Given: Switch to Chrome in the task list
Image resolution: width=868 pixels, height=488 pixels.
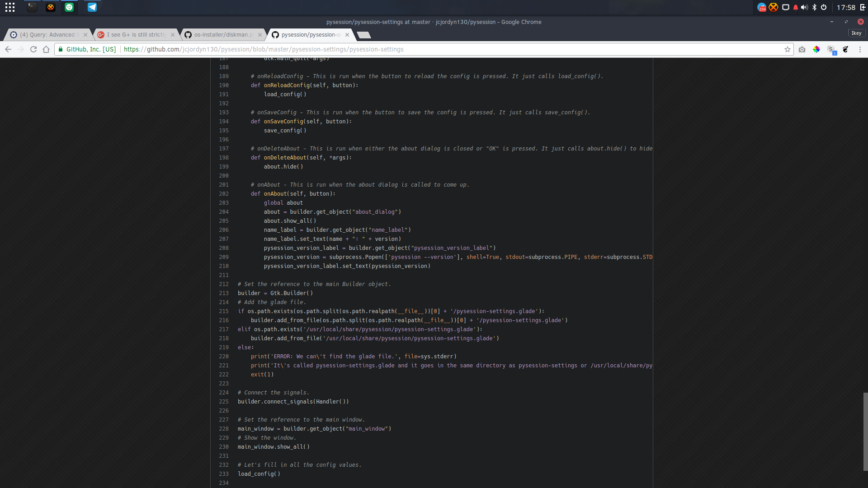Looking at the screenshot, I should pyautogui.click(x=69, y=7).
